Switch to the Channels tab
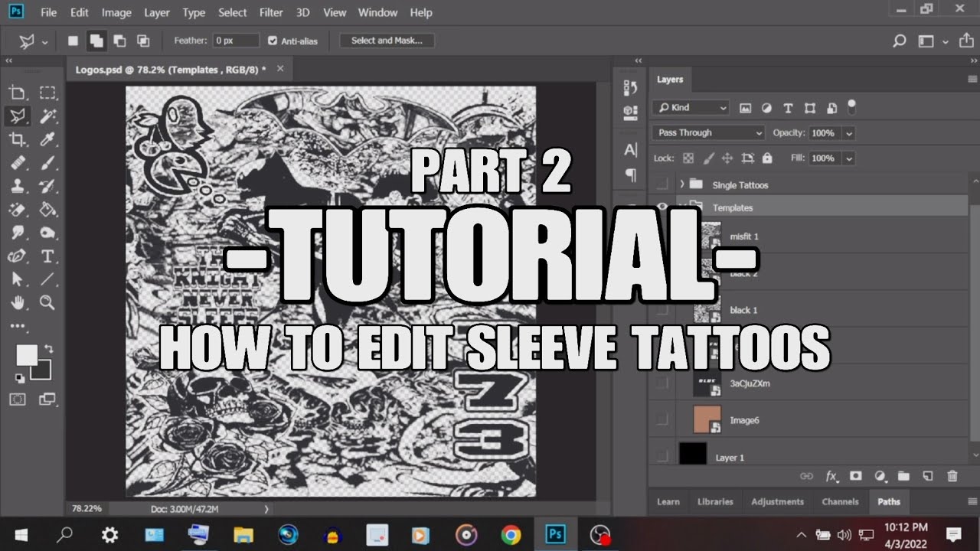 [840, 502]
